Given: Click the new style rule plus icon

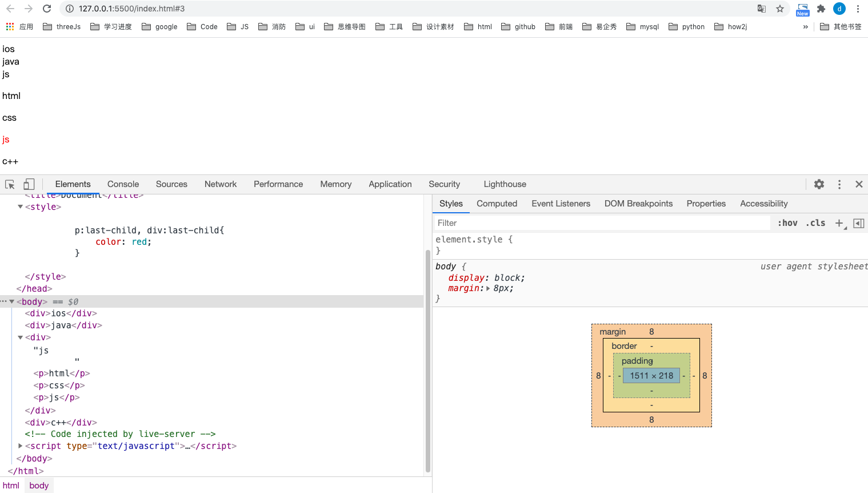Looking at the screenshot, I should (839, 223).
